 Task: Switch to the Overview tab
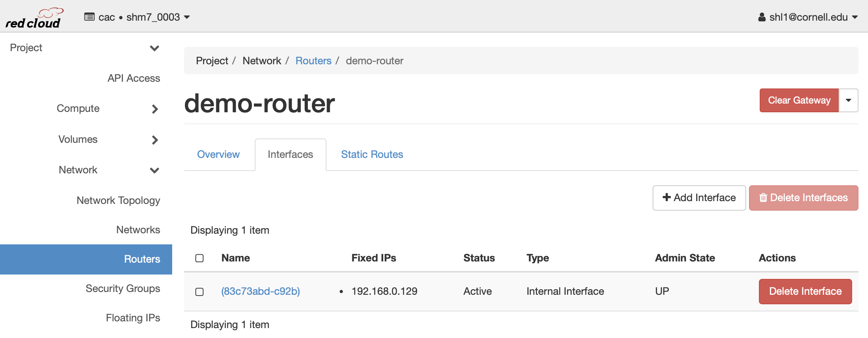point(218,154)
